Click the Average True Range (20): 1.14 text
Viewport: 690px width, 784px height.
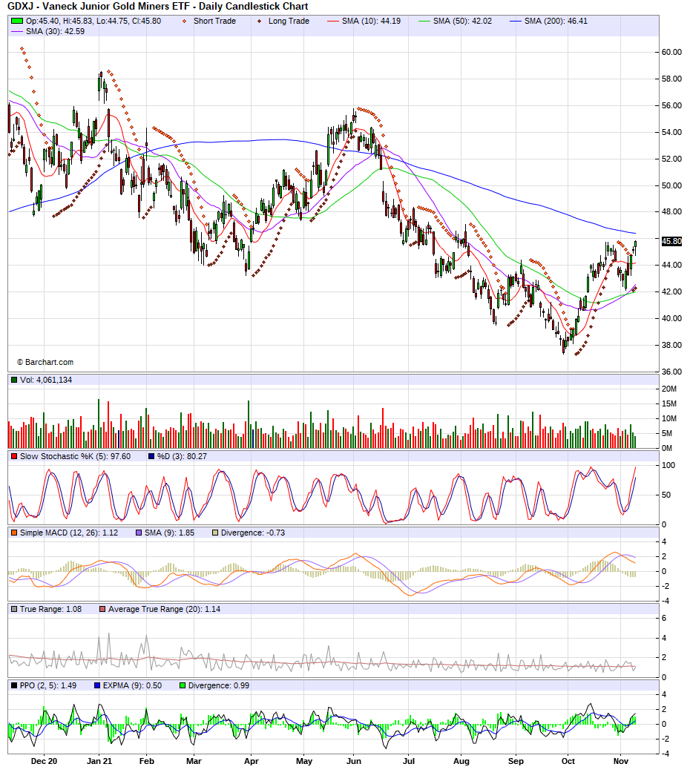[165, 610]
